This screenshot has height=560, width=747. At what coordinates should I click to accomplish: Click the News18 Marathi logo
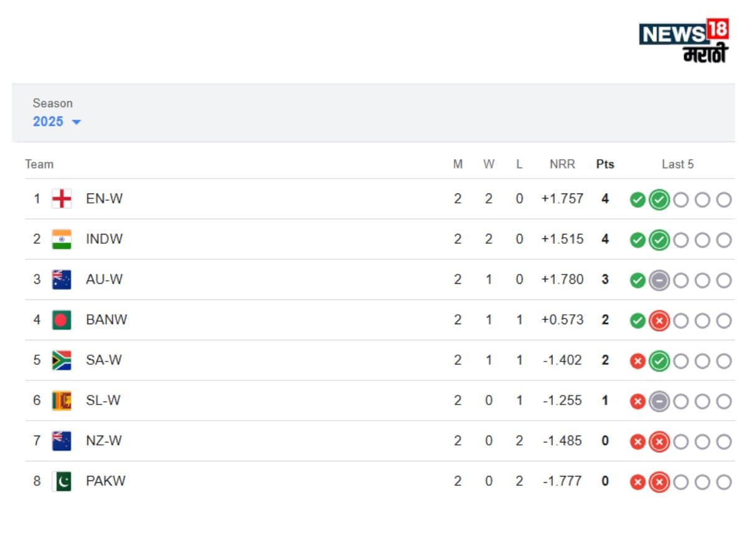pos(684,40)
